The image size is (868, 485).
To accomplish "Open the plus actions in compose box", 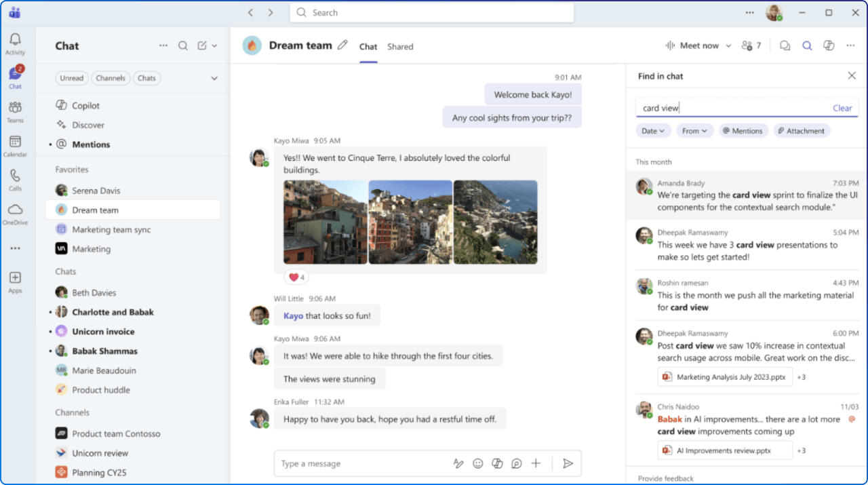I will point(536,463).
